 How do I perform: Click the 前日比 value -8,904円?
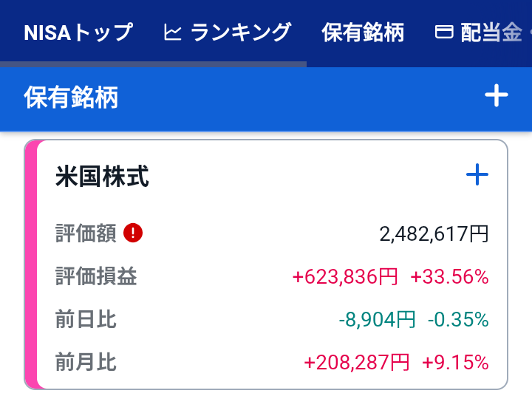377,320
